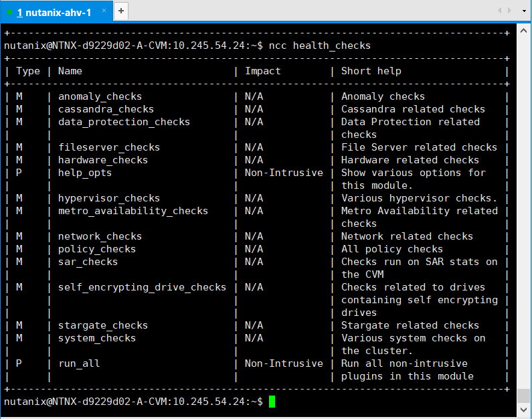Viewport: 532px width, 419px height.
Task: Click the ncc health_checks command text
Action: click(320, 46)
